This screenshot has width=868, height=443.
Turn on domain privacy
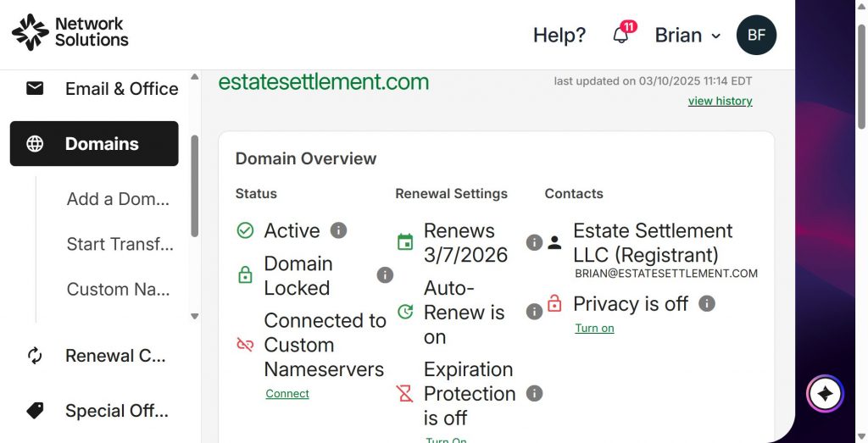point(594,329)
